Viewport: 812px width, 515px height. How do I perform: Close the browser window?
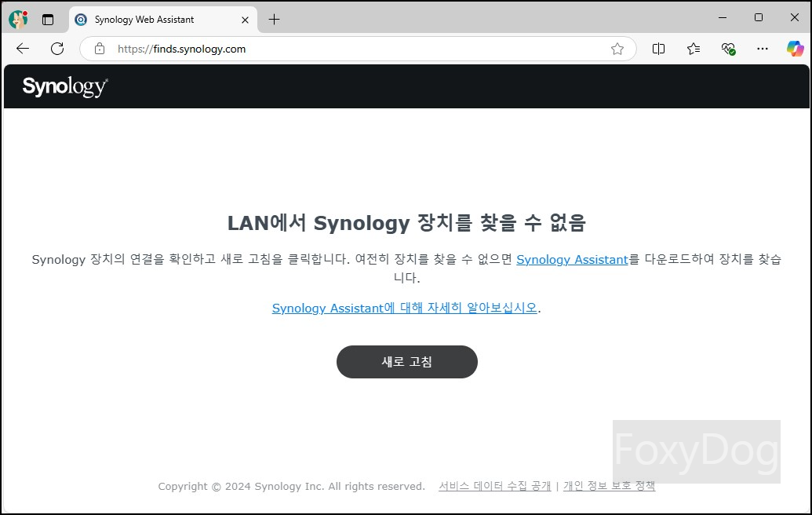click(x=795, y=17)
